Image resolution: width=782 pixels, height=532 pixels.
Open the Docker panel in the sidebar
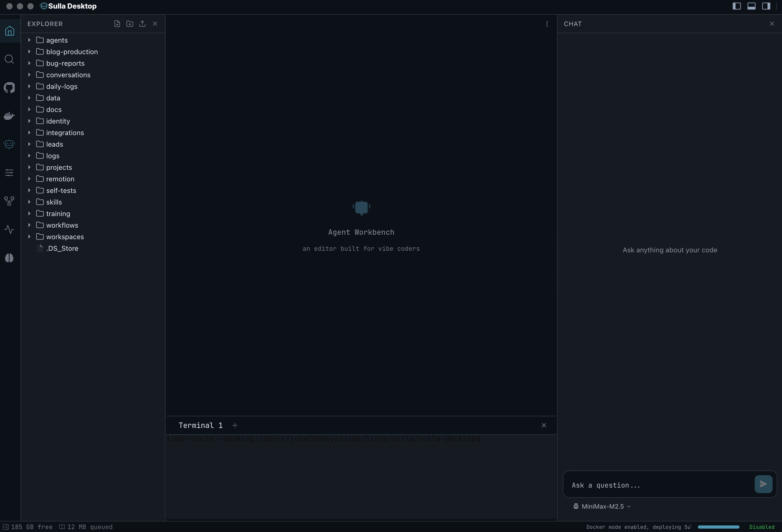pos(9,116)
